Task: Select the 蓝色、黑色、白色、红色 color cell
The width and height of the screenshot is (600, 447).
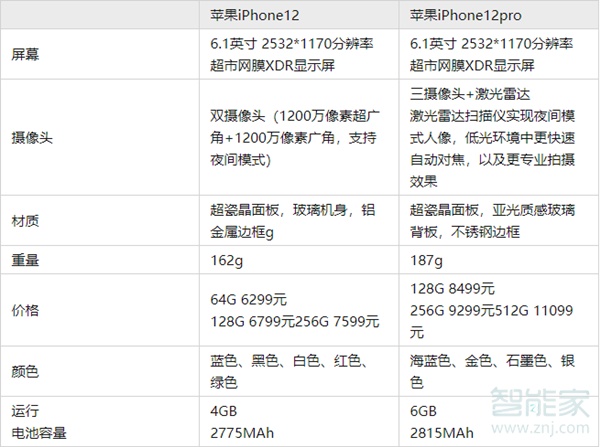Action: pos(299,371)
